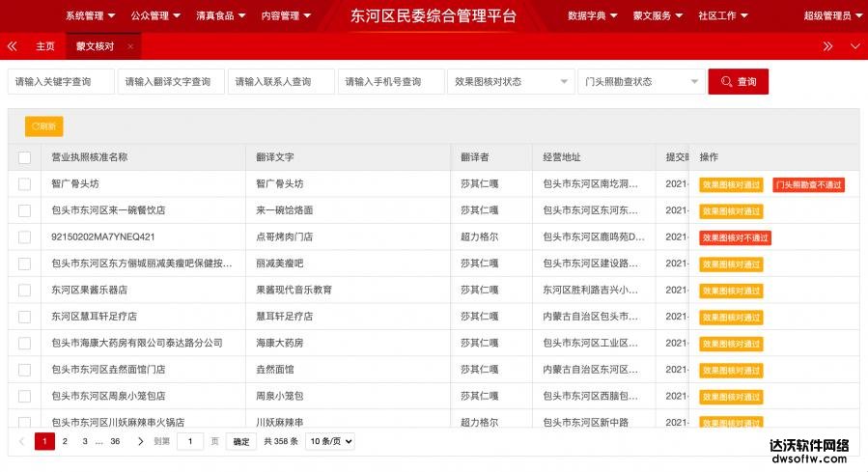Focus the 请输入关键字查询 input field
The image size is (868, 472).
point(61,81)
